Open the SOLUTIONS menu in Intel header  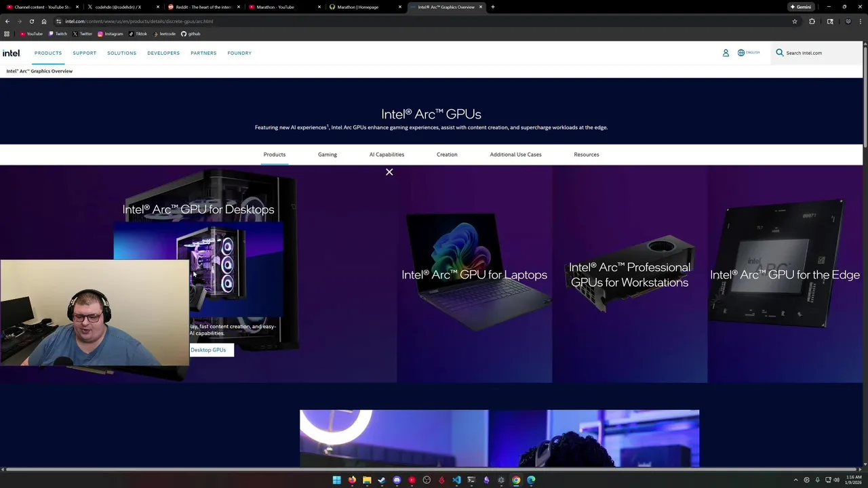tap(122, 53)
